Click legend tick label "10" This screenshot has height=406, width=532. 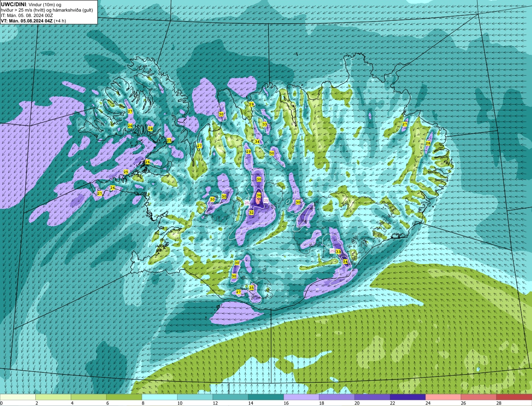coord(180,403)
